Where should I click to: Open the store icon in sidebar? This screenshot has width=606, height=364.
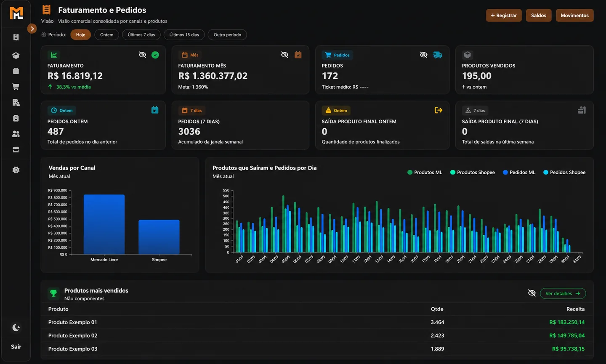pos(16,150)
